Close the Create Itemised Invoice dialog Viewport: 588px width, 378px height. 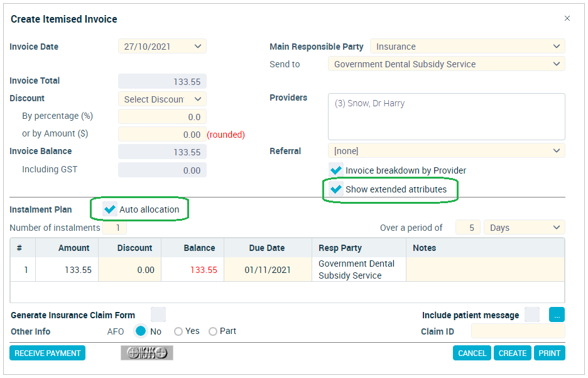pyautogui.click(x=567, y=18)
